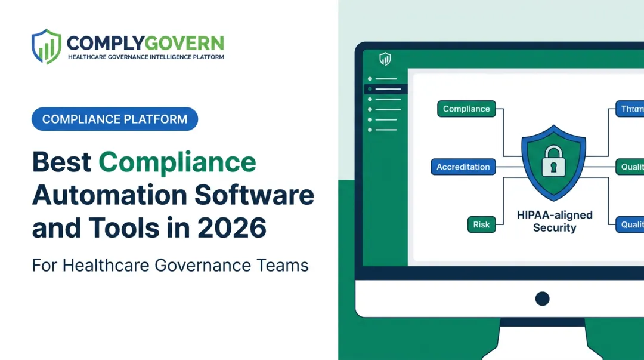This screenshot has width=644, height=360.
Task: Select the first sidebar menu row
Action: point(383,79)
